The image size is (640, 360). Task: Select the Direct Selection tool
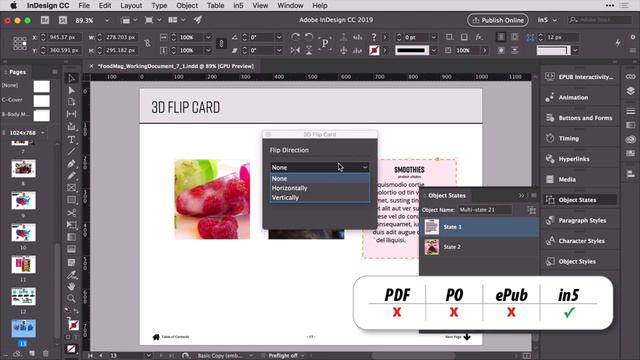(72, 90)
